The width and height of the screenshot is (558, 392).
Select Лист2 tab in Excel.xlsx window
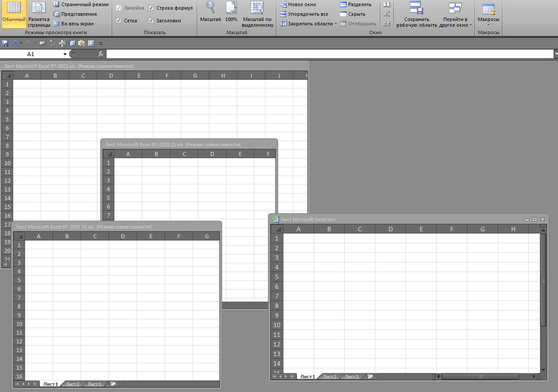point(330,376)
